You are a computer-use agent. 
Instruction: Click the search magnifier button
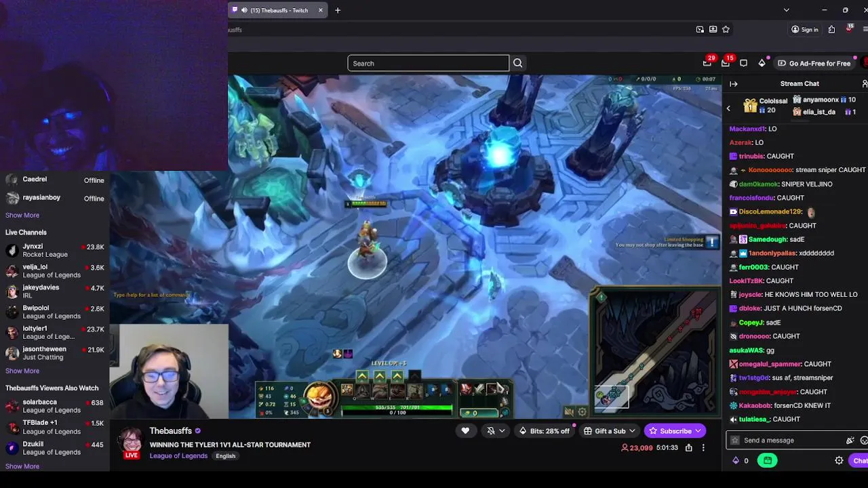(518, 63)
